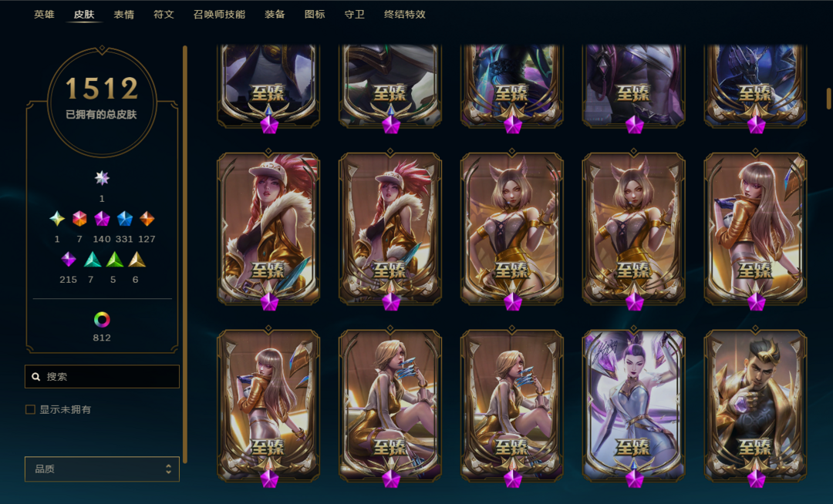This screenshot has height=504, width=833.
Task: Enable the 显示未拥有 checkbox
Action: (x=30, y=409)
